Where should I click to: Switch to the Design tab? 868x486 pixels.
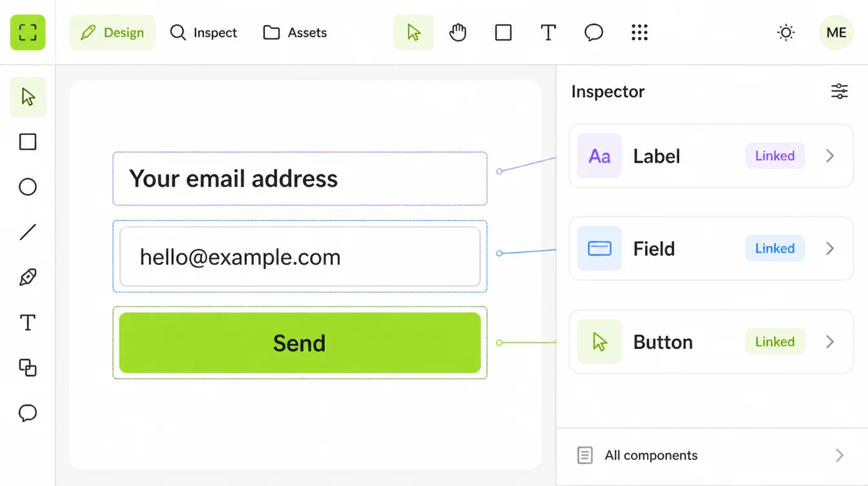pos(112,32)
